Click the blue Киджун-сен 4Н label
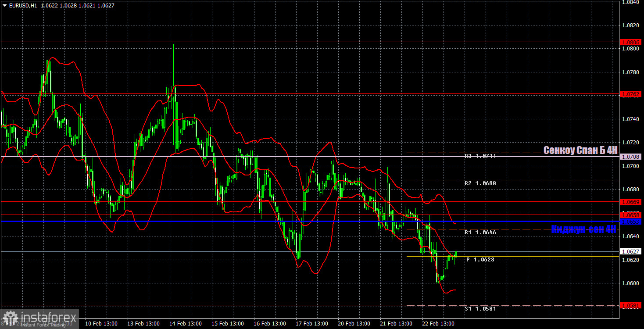 coord(583,229)
